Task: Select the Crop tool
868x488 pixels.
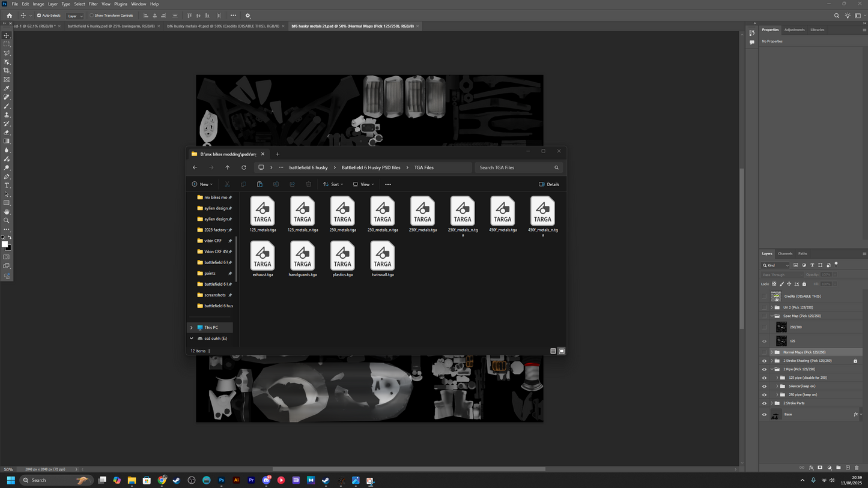Action: [x=7, y=71]
